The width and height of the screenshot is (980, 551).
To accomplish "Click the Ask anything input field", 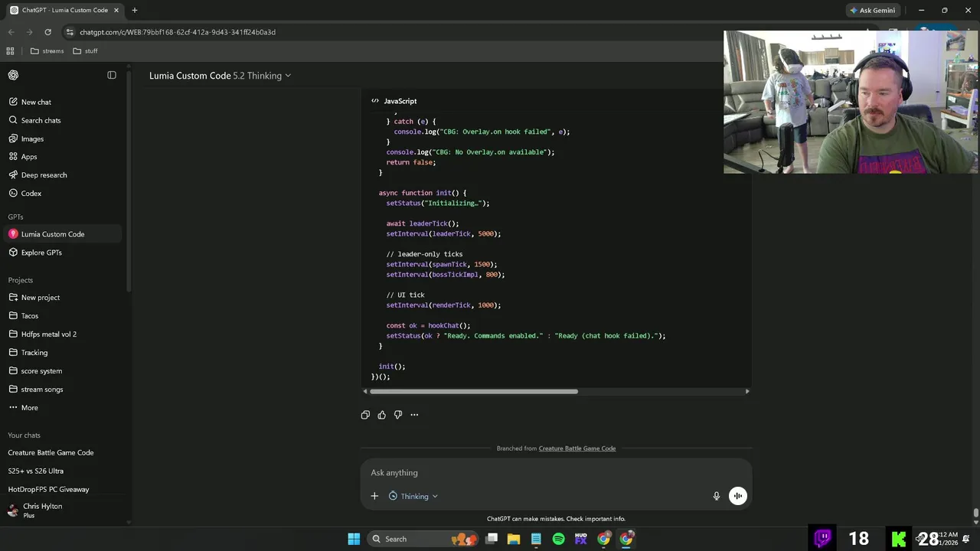I will (556, 473).
